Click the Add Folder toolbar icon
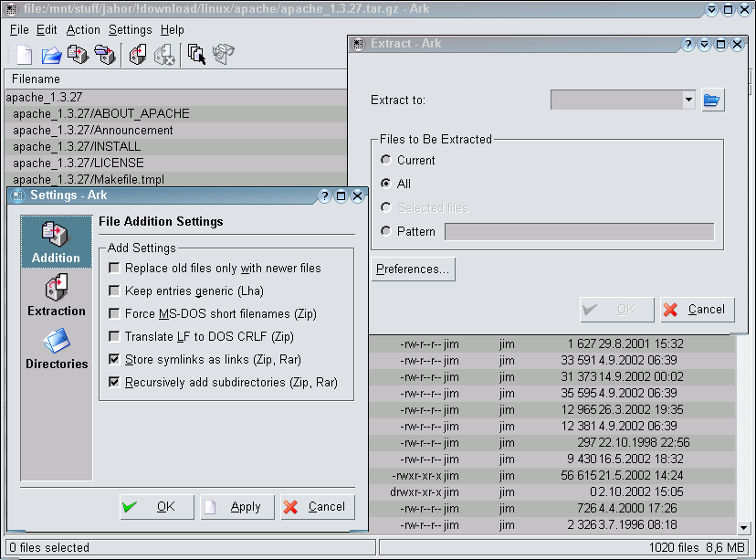756x560 pixels. pos(105,55)
